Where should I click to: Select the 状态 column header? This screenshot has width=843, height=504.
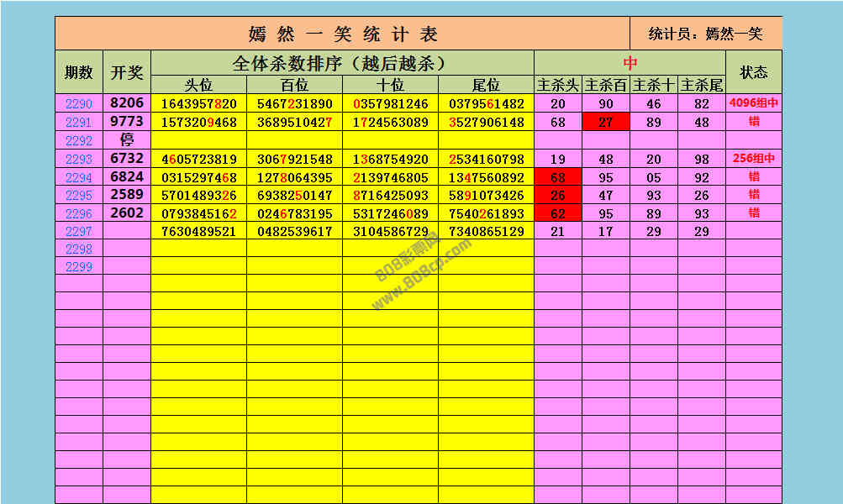click(753, 72)
